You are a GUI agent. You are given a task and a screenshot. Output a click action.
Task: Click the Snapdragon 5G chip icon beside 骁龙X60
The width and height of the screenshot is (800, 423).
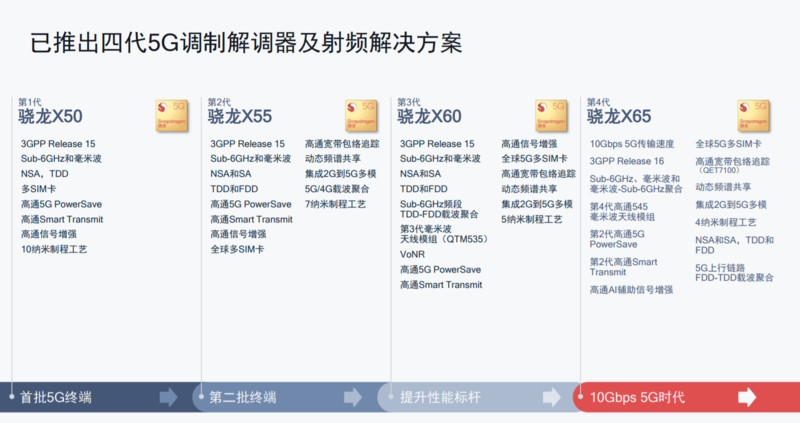552,116
